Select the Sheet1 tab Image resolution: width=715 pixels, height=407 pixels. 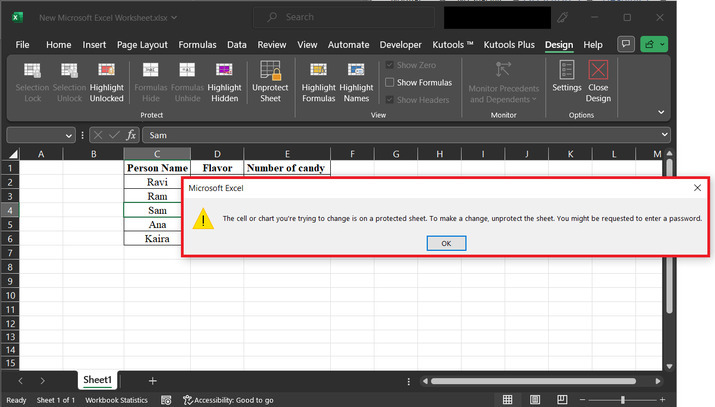[97, 380]
